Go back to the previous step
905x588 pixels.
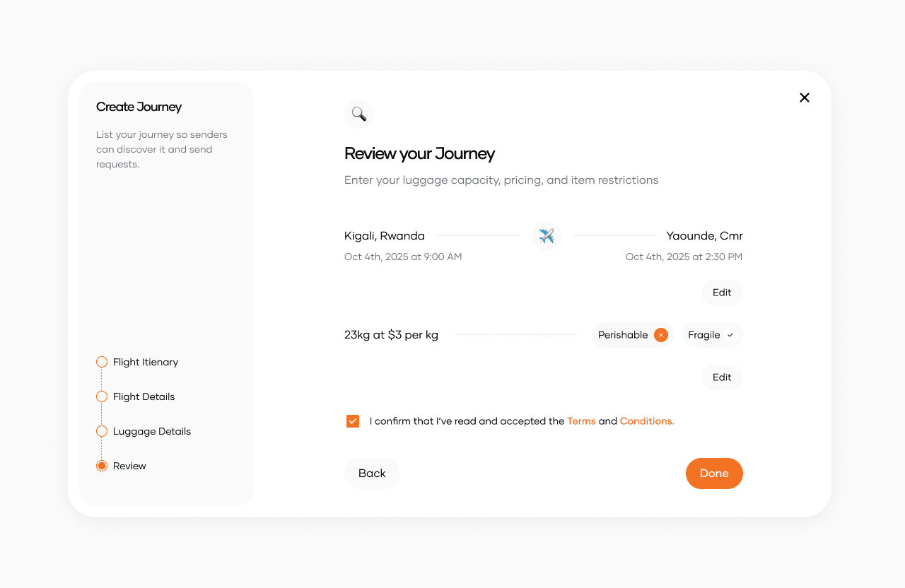372,474
